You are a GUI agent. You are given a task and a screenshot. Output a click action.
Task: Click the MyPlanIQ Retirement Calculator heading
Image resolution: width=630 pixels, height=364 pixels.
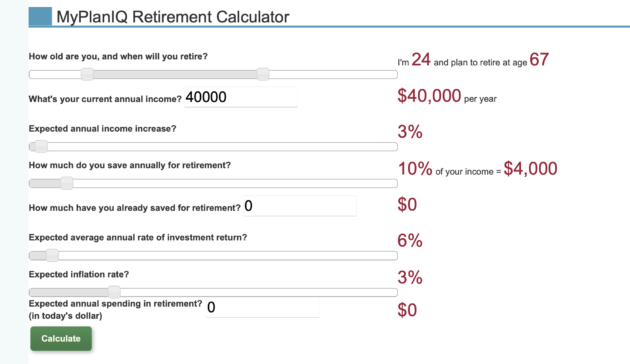tap(173, 17)
